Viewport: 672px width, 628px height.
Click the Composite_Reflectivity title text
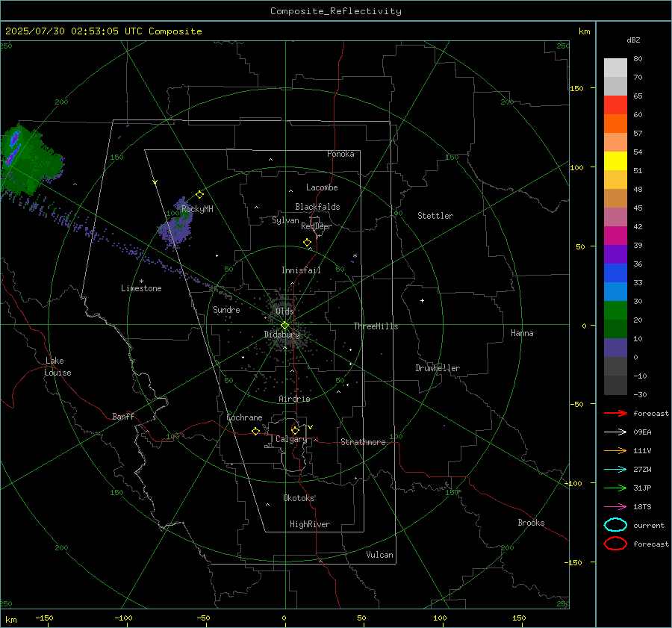335,11
